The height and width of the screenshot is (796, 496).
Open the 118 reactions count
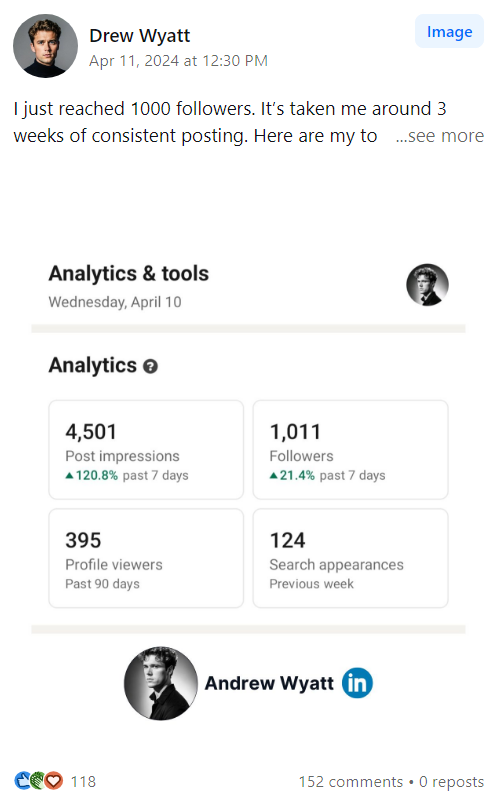83,781
